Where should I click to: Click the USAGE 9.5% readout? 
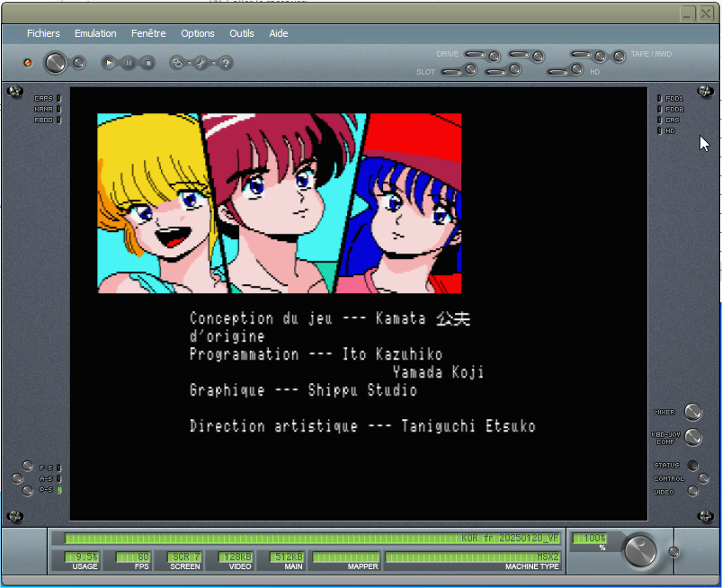point(82,557)
